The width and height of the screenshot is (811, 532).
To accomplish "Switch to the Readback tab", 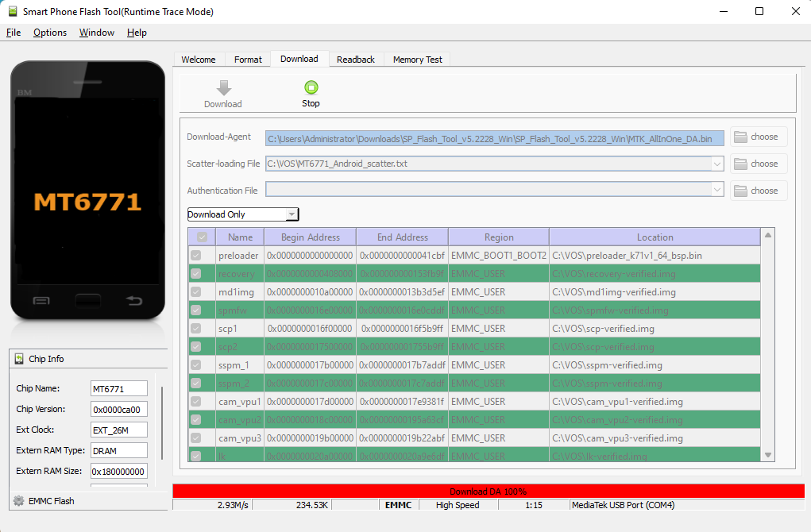I will click(355, 60).
